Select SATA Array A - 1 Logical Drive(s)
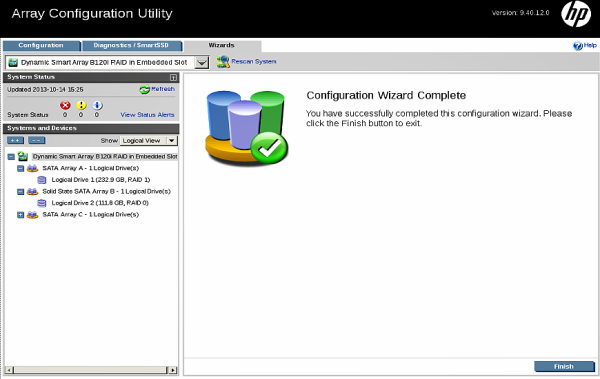The width and height of the screenshot is (600, 379). pyautogui.click(x=91, y=168)
